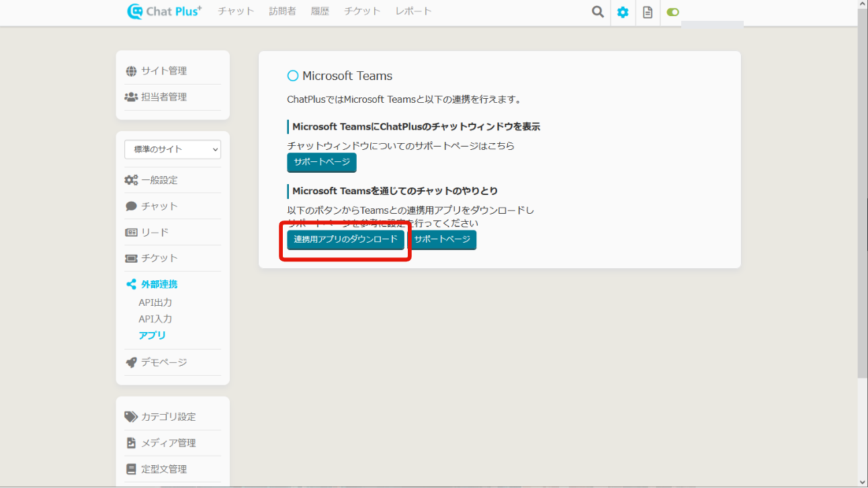Click the document icon in header
This screenshot has height=488, width=868.
click(x=648, y=12)
